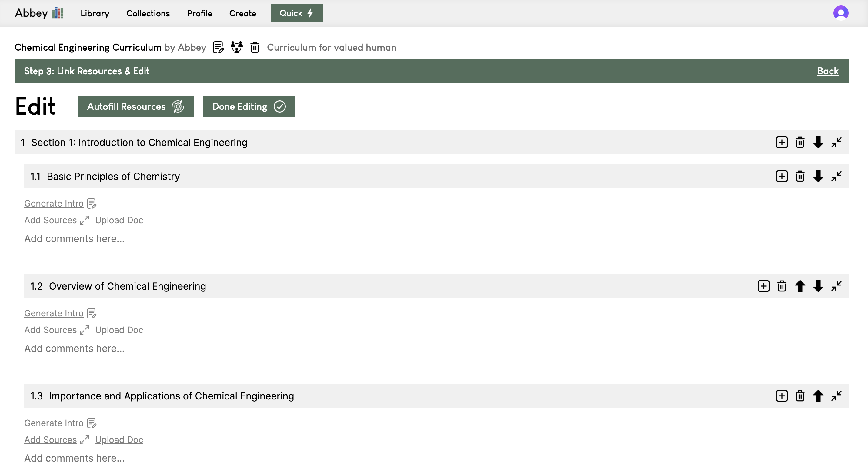Collapse the 1.2 Overview subsection
Image resolution: width=868 pixels, height=475 pixels.
tap(836, 286)
